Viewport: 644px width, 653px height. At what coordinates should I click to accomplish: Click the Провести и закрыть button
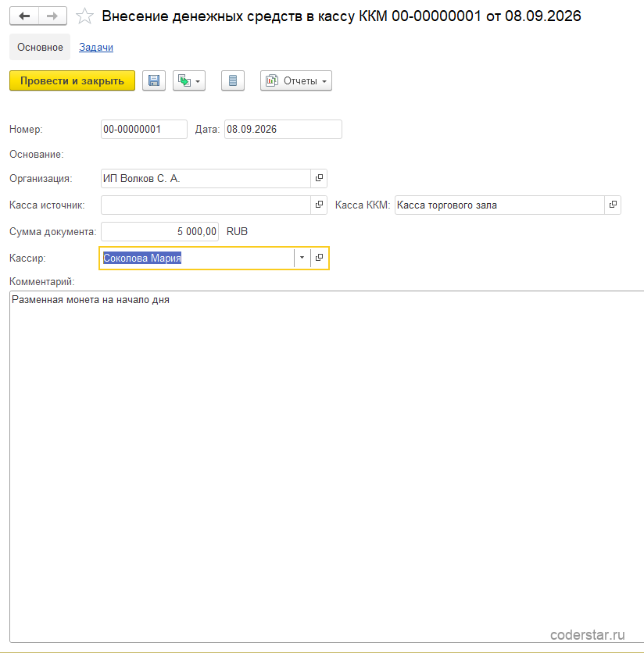(72, 80)
